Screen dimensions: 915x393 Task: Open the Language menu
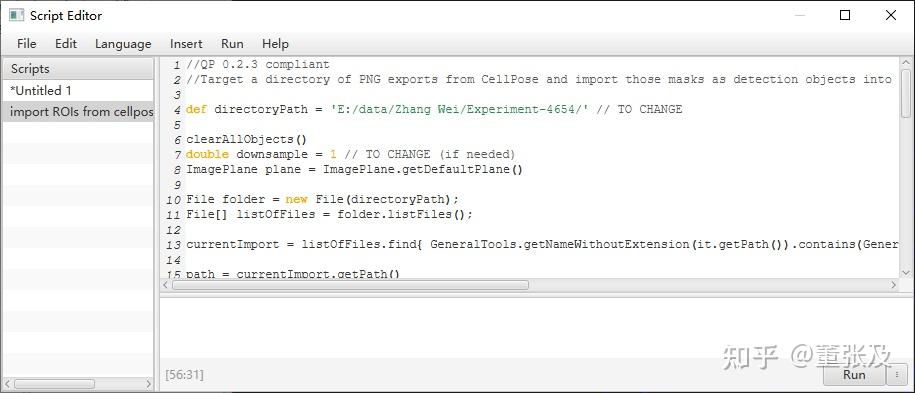(x=123, y=44)
